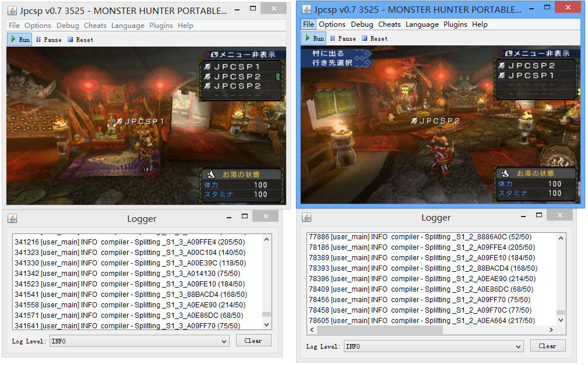Click the Java icon in right Logger title bar
This screenshot has width=588, height=365.
click(x=307, y=217)
